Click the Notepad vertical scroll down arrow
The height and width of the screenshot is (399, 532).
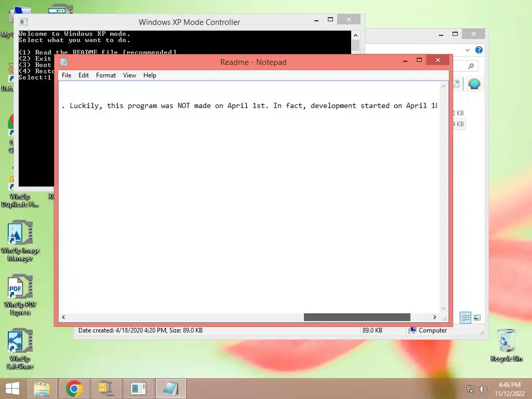click(x=443, y=309)
